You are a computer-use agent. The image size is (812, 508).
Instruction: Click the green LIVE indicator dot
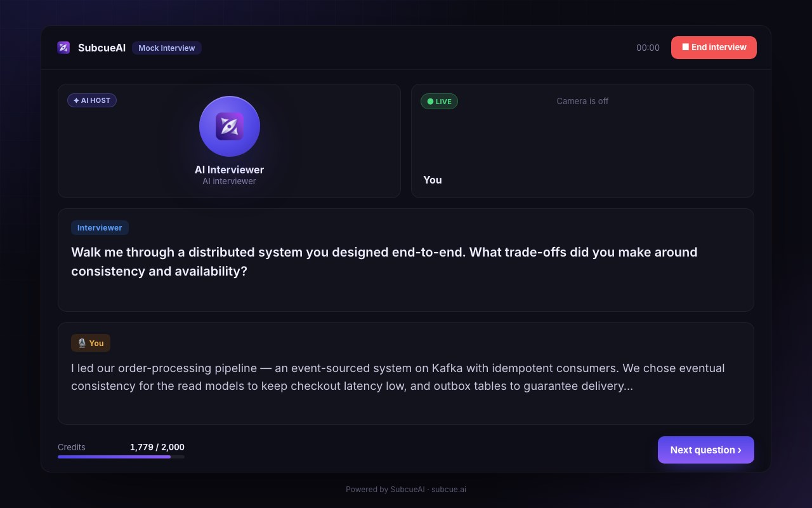430,102
